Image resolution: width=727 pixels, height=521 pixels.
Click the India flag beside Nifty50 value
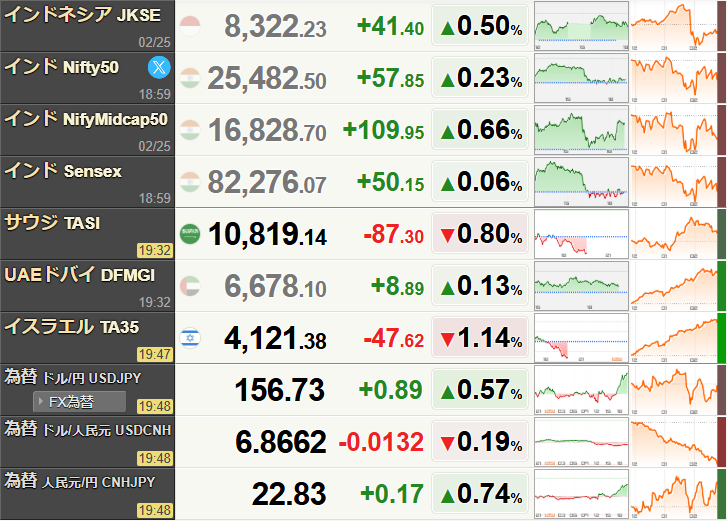190,78
